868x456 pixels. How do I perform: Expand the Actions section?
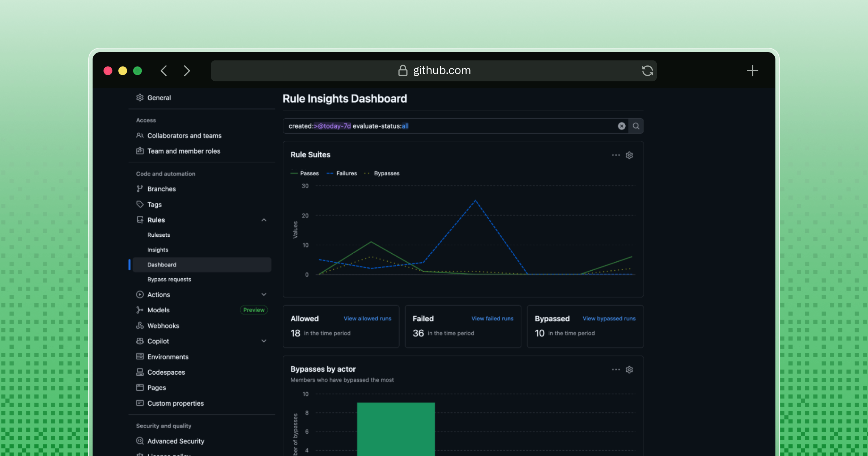264,294
